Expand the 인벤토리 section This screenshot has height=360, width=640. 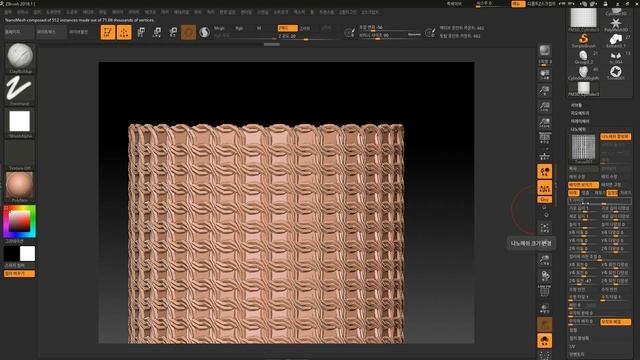tap(577, 355)
